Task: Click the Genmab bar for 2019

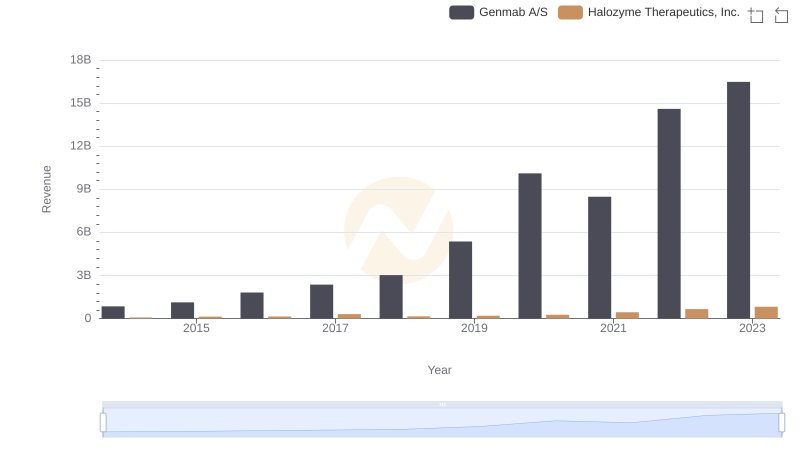Action: 460,280
